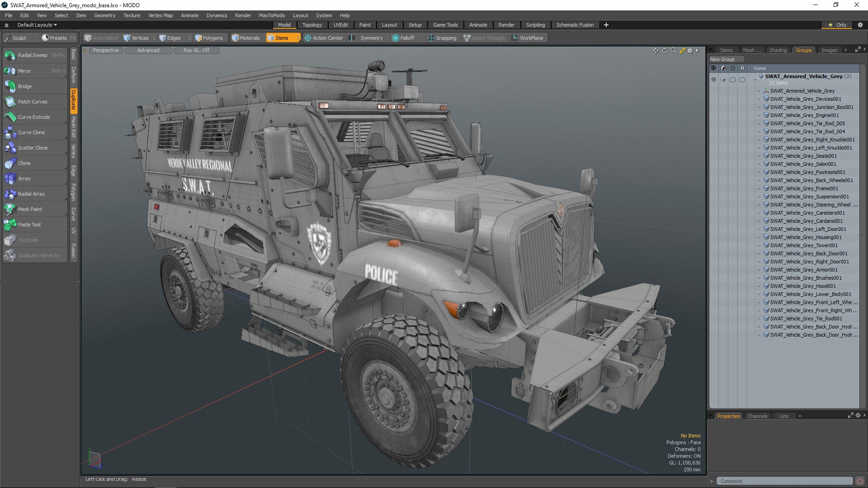
Task: Click the render camera column header icon
Action: tap(723, 68)
